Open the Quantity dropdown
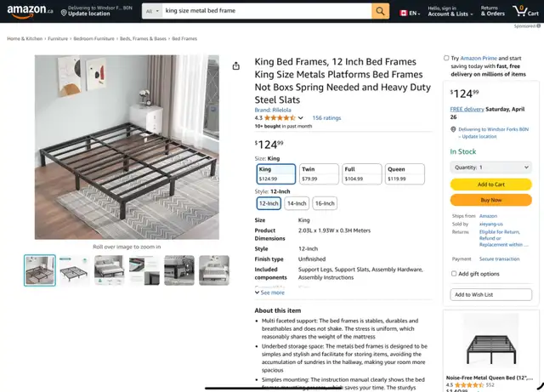This screenshot has width=544, height=392. [x=490, y=168]
